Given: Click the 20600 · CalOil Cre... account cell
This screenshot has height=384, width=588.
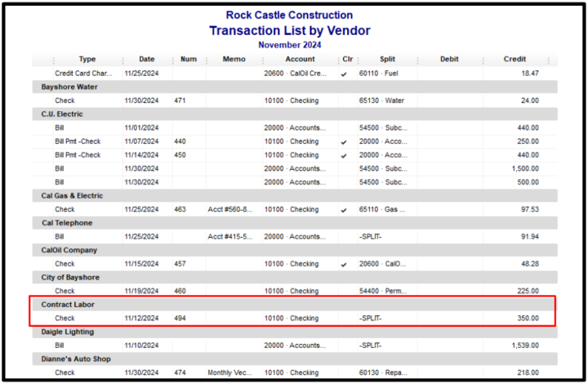Looking at the screenshot, I should click(295, 74).
